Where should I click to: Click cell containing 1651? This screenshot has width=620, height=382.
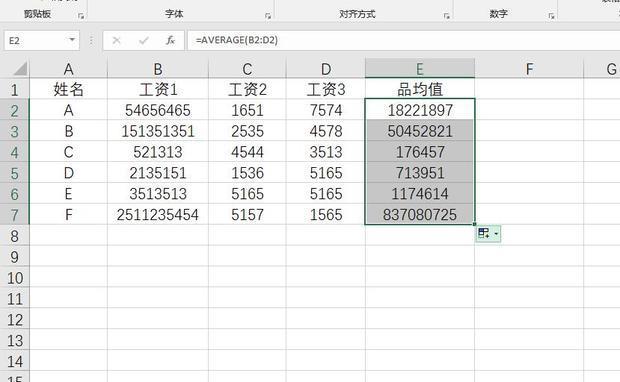247,110
